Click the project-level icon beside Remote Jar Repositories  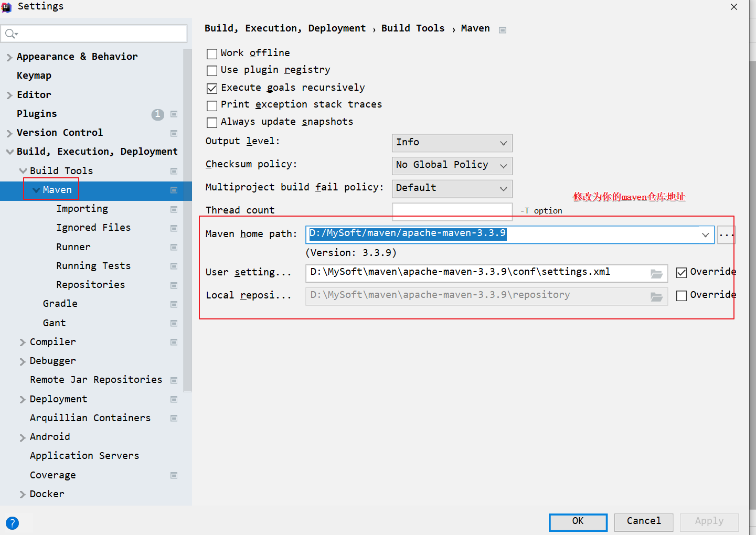tap(174, 380)
